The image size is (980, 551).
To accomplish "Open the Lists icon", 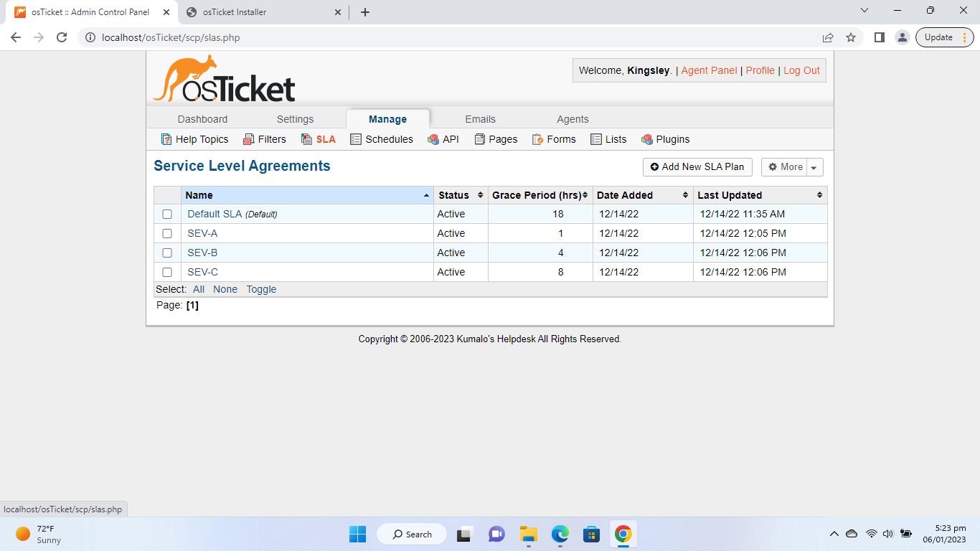I will pyautogui.click(x=596, y=139).
